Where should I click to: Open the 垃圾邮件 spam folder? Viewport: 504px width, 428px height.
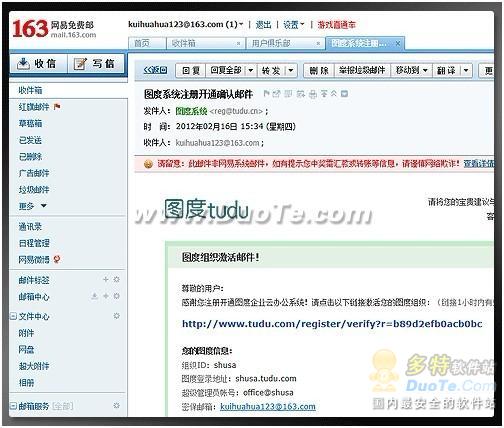coord(34,190)
